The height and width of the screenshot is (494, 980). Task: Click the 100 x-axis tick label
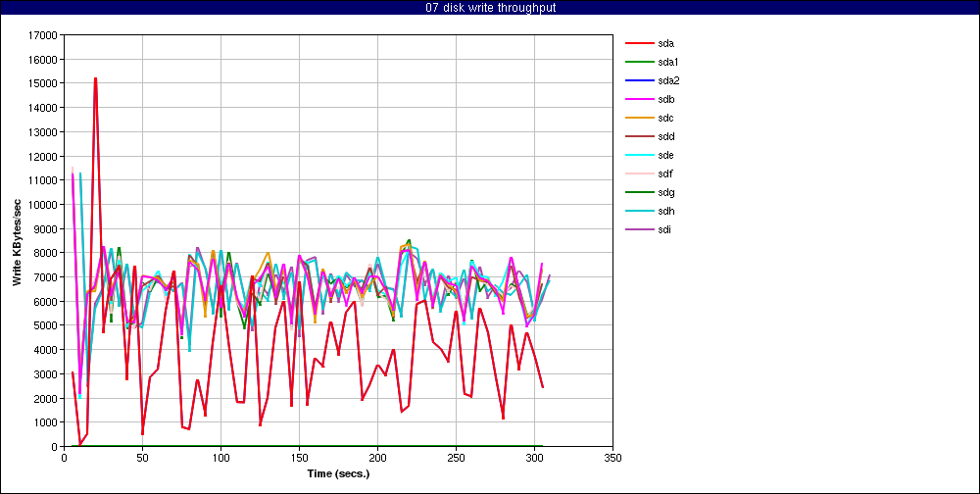(x=220, y=458)
